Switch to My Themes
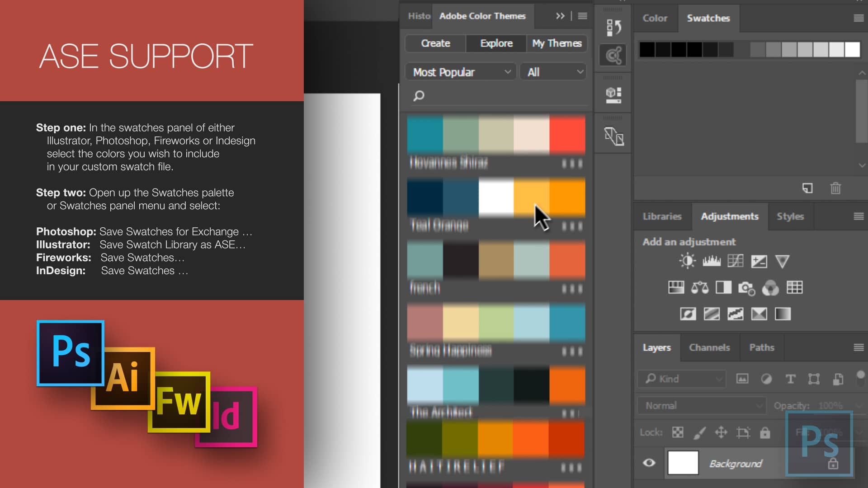 click(x=557, y=43)
